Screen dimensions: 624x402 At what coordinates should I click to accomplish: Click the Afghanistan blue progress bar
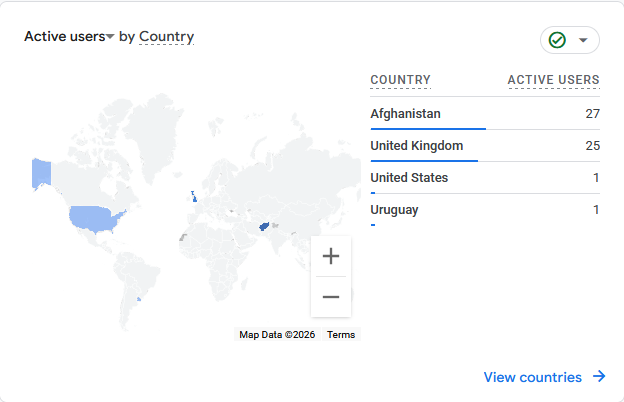[428, 129]
